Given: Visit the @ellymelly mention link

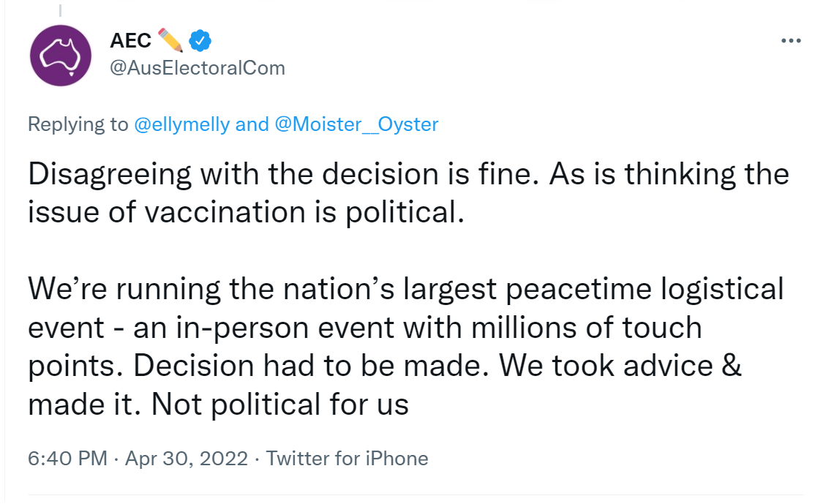Looking at the screenshot, I should click(x=182, y=124).
